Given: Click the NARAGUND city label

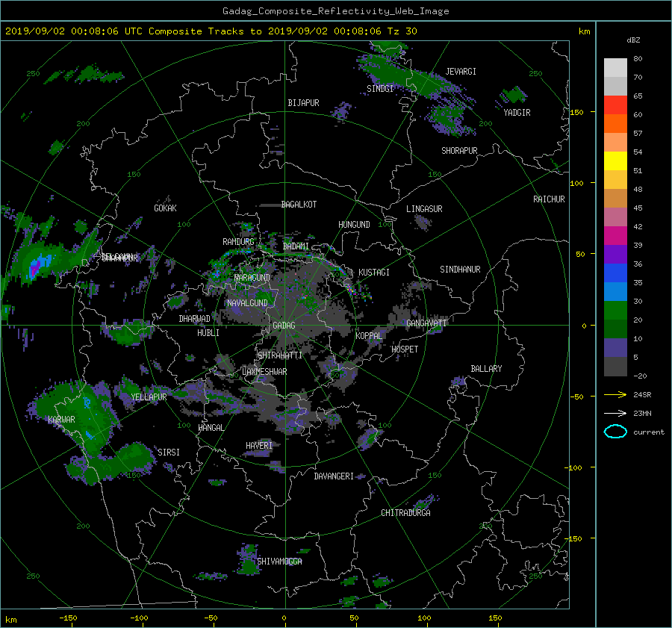Looking at the screenshot, I should tap(252, 278).
